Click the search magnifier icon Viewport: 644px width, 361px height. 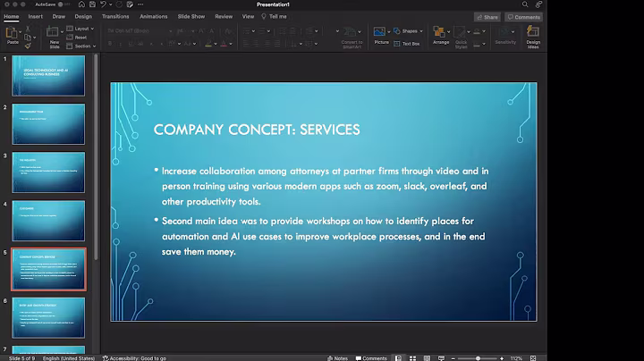pyautogui.click(x=525, y=4)
